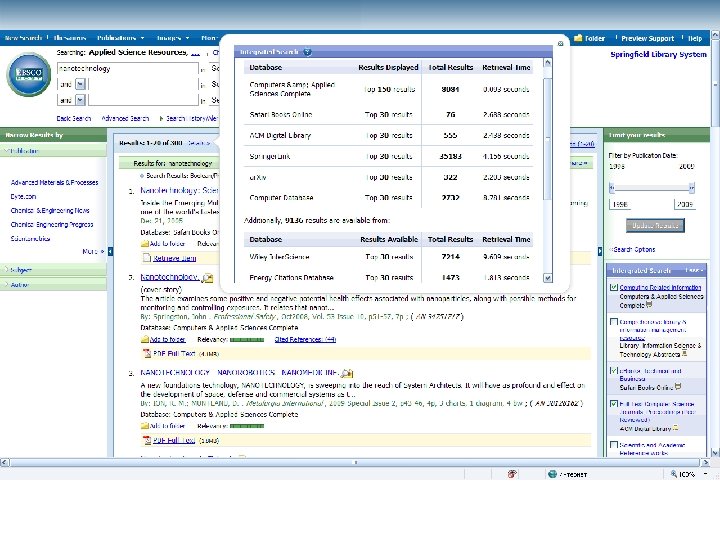Click the browser security status icon
Screen dimensions: 720x540
point(512,474)
